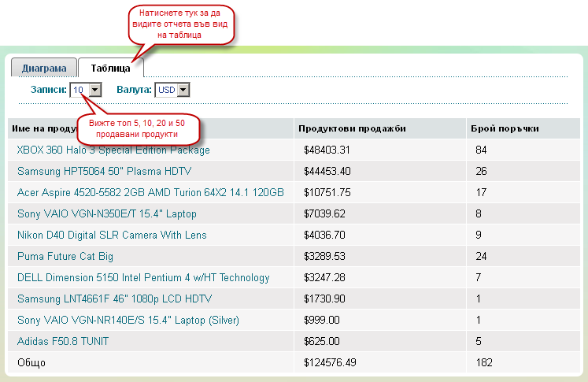Open XBOX 360 Halo 3 Special Edition link
Image resolution: width=588 pixels, height=382 pixels.
113,150
